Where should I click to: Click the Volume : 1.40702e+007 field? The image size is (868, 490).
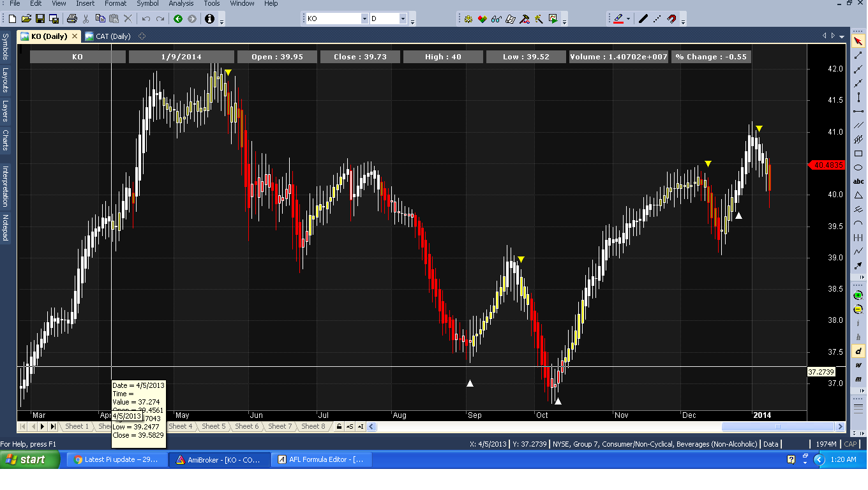coord(618,57)
